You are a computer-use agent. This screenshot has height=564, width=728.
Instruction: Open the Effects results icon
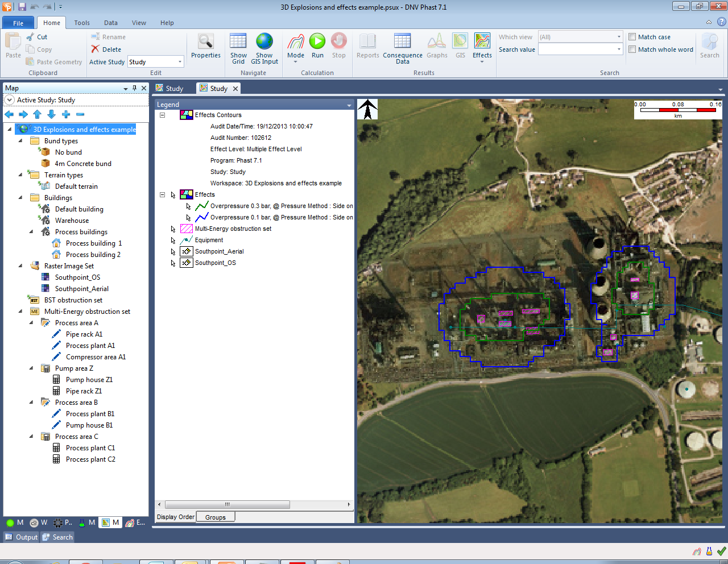tap(482, 47)
